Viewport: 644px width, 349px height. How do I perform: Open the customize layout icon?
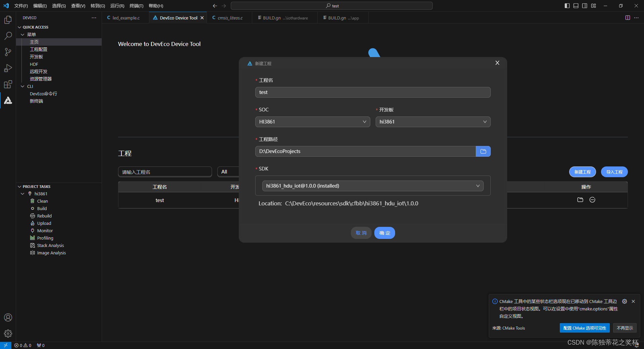pyautogui.click(x=594, y=6)
